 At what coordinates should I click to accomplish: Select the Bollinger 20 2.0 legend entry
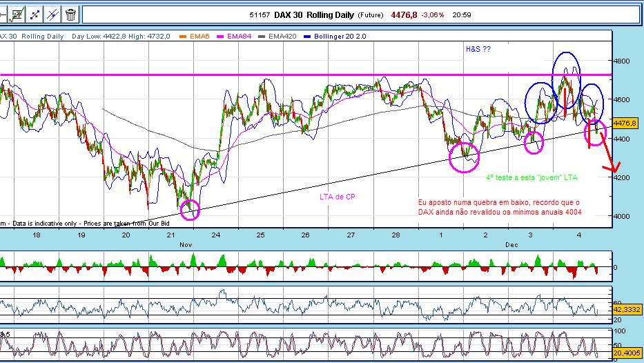(335, 37)
